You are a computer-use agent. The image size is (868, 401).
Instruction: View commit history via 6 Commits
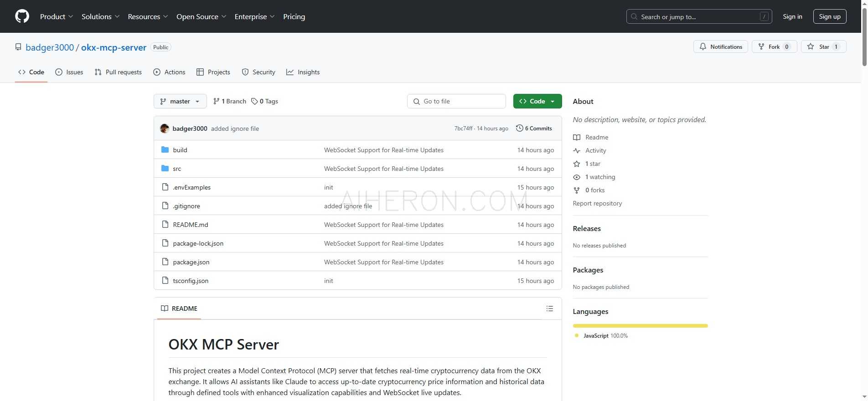click(x=534, y=129)
